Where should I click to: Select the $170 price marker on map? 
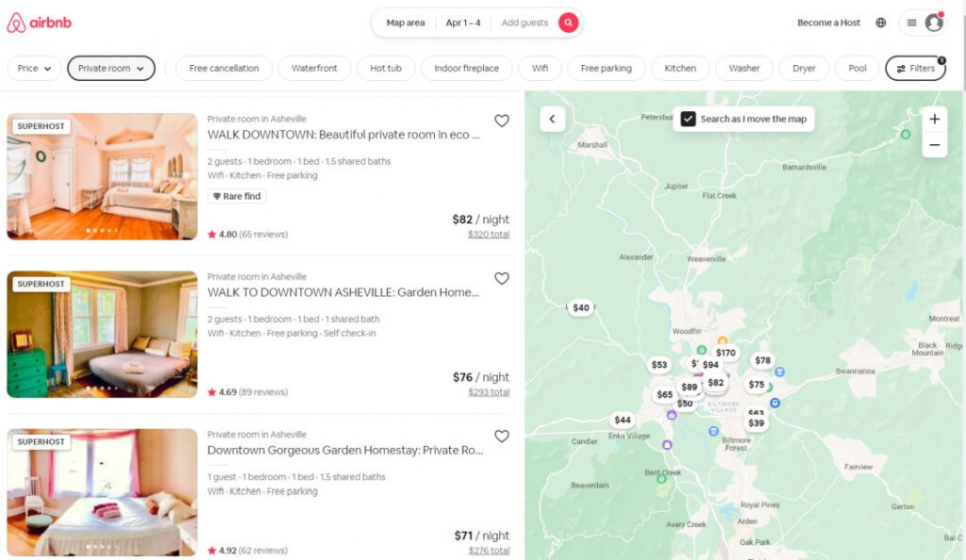click(725, 354)
